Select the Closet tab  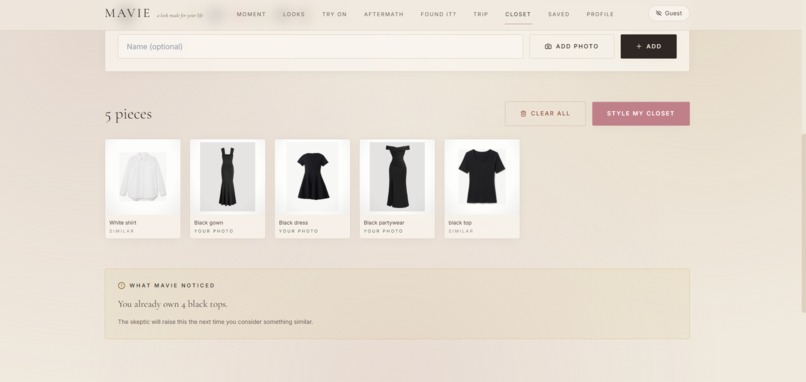[x=518, y=14]
